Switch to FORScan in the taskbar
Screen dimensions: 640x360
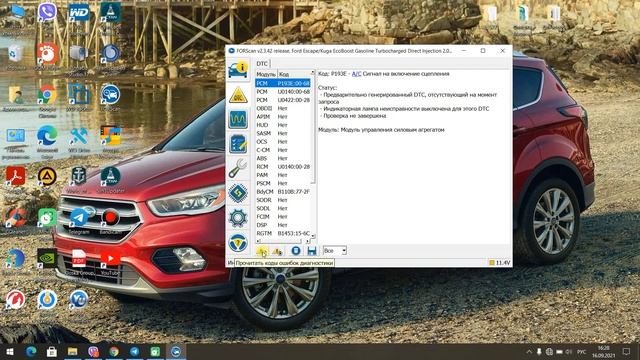(x=176, y=351)
